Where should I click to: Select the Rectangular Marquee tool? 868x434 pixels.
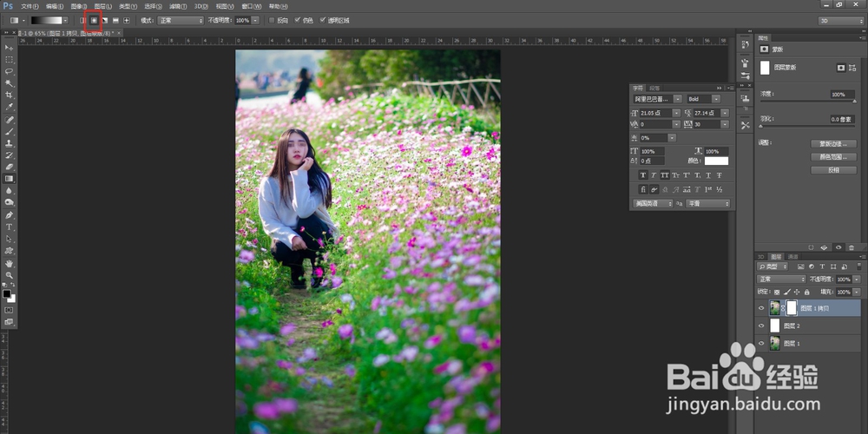(x=9, y=59)
